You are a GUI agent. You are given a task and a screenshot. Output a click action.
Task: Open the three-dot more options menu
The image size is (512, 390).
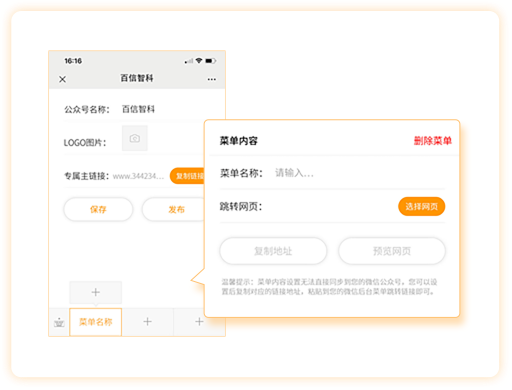click(212, 79)
